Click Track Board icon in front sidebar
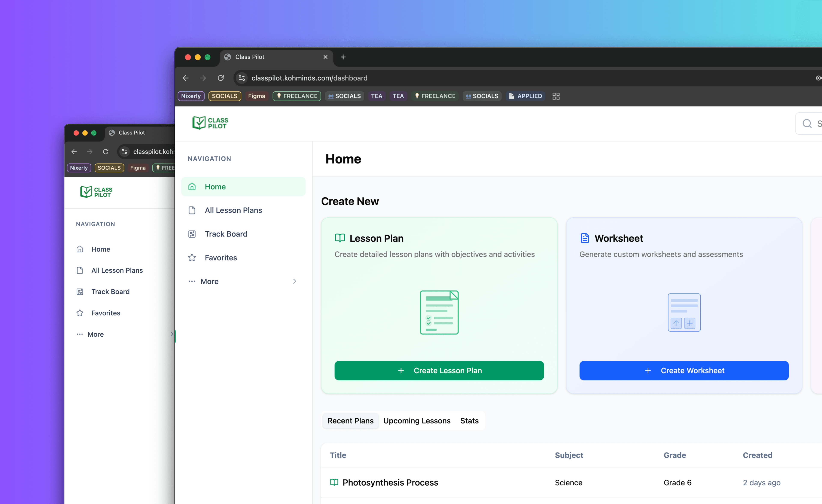 [192, 234]
